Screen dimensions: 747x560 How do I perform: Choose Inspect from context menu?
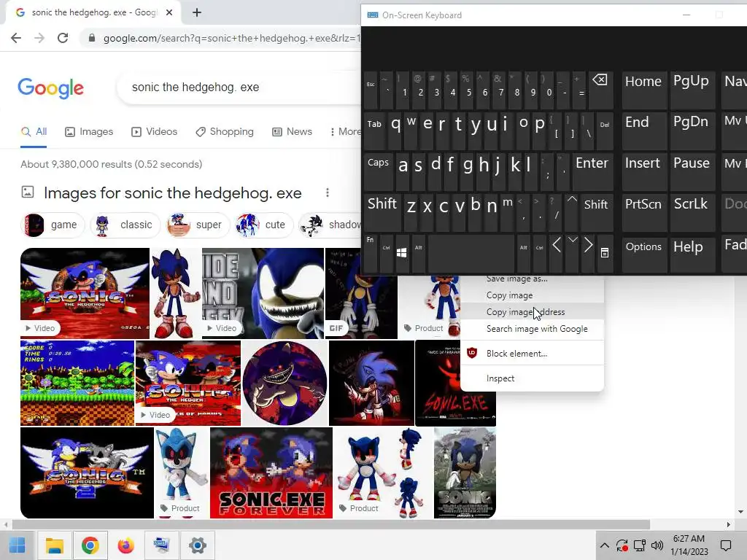coord(532,378)
